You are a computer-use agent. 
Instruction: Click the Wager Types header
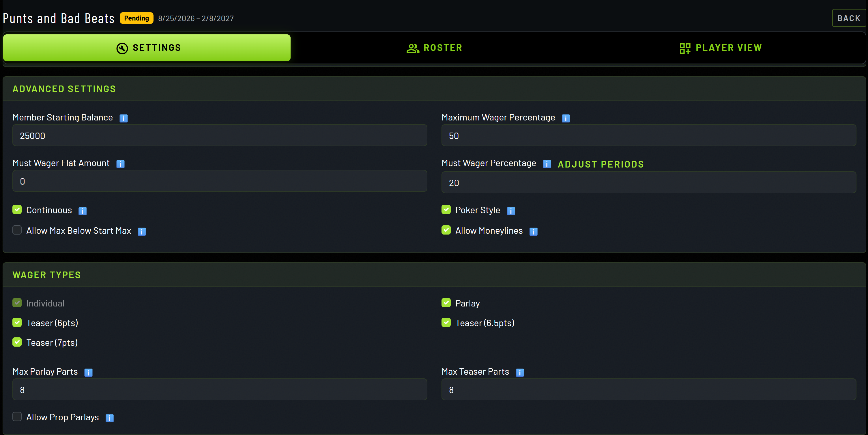[x=46, y=275]
